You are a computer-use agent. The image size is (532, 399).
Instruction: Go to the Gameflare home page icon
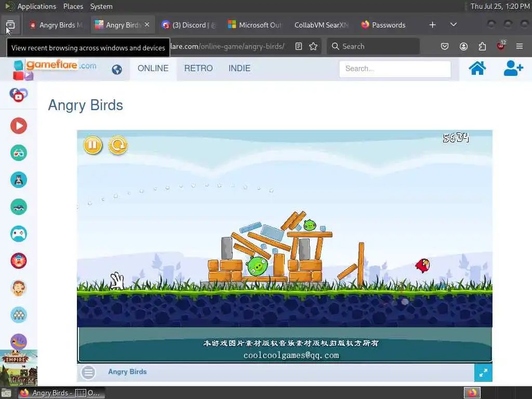(477, 68)
